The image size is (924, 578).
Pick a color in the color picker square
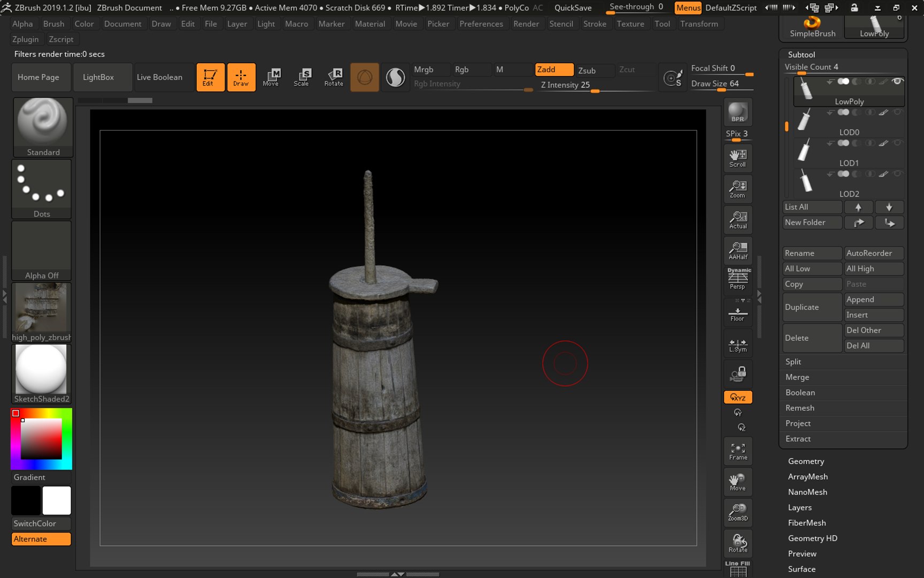click(41, 439)
